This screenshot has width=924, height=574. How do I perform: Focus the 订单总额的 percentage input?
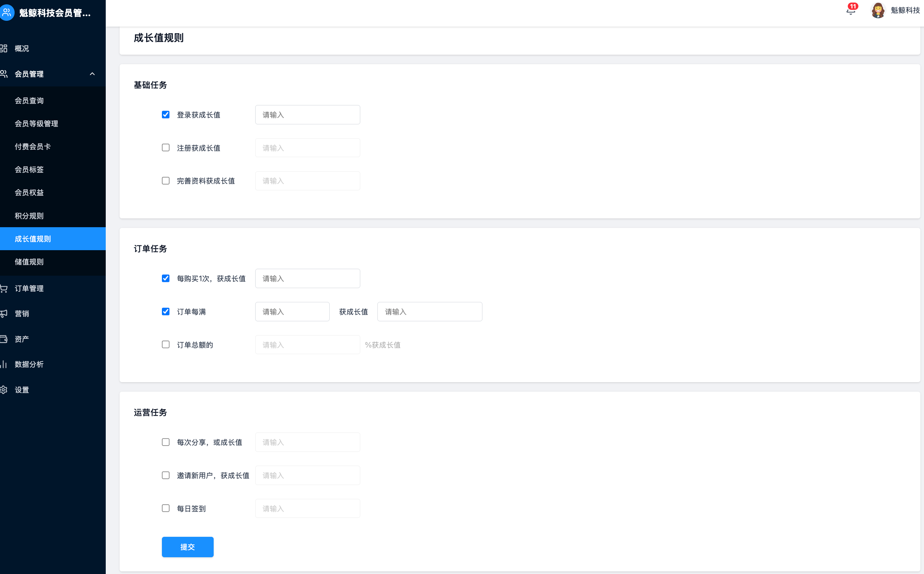point(307,345)
